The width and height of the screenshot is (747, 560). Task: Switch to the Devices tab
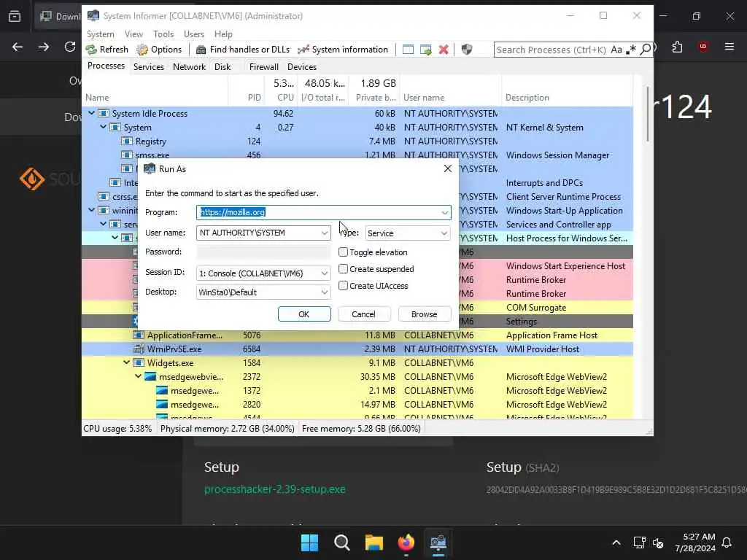click(302, 66)
